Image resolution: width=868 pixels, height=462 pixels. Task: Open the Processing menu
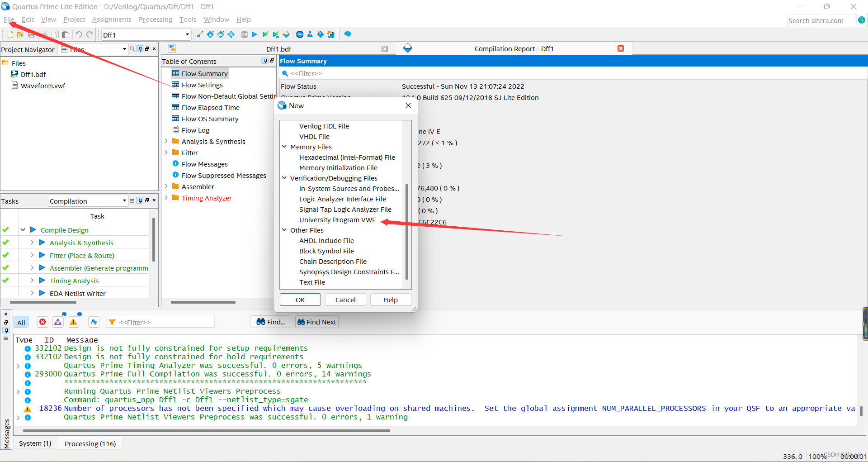[x=155, y=19]
